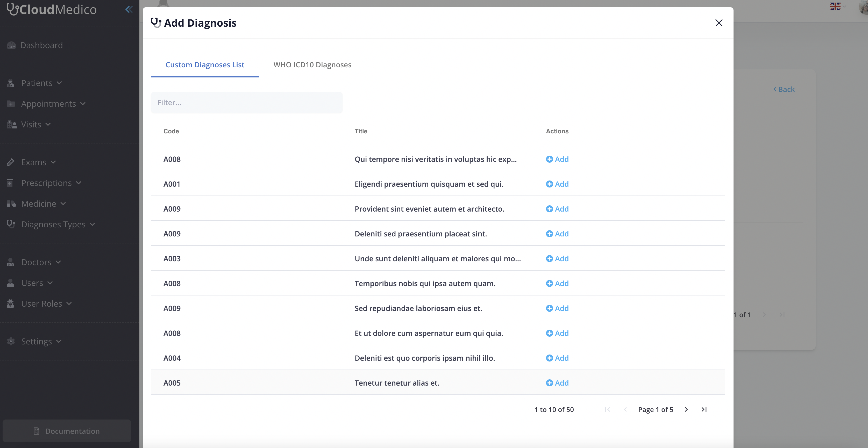Screen dimensions: 868x448
Task: Click the text 1 to 10 of 50
Action: 554,410
